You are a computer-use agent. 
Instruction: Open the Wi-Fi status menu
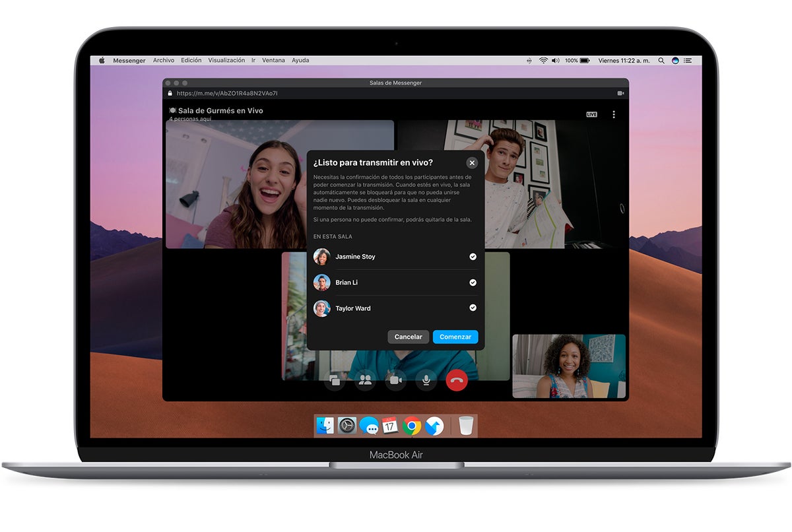tap(543, 61)
